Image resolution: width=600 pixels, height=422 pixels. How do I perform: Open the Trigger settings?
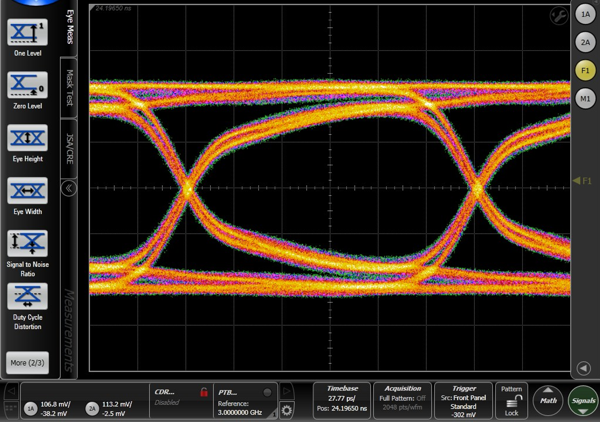[463, 401]
